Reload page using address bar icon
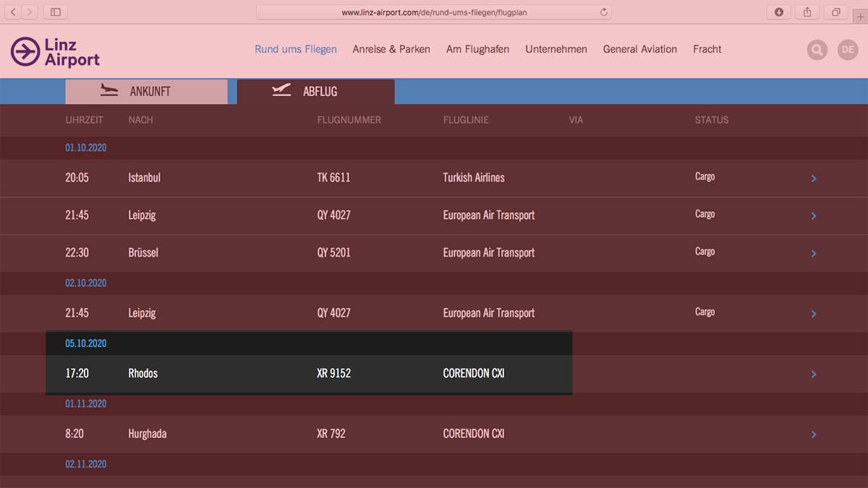 tap(603, 12)
